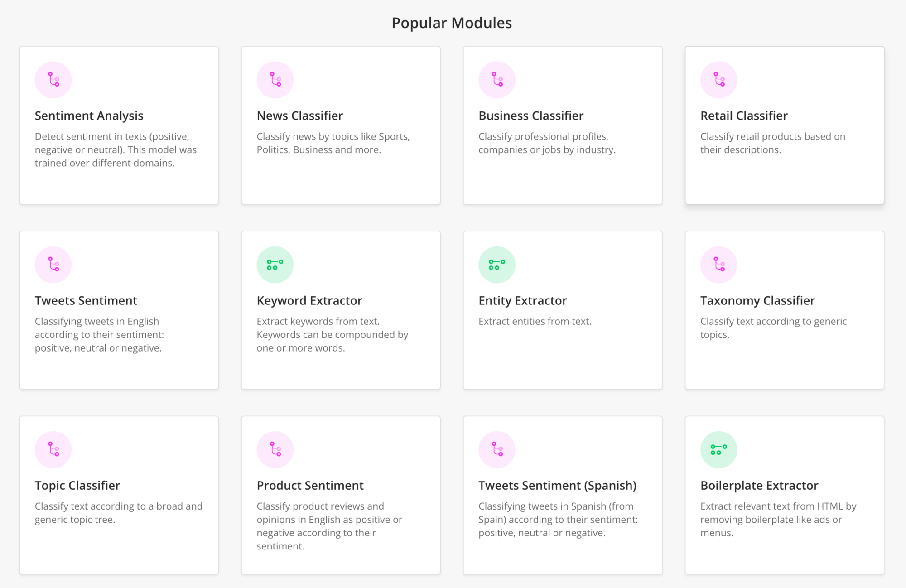Click the Business Classifier module icon
This screenshot has width=906, height=588.
(496, 79)
